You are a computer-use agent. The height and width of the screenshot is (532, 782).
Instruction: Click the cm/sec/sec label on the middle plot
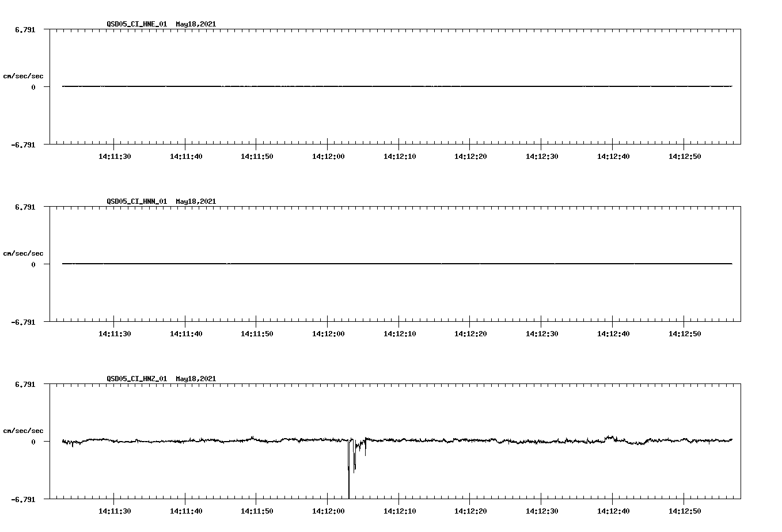[x=24, y=253]
